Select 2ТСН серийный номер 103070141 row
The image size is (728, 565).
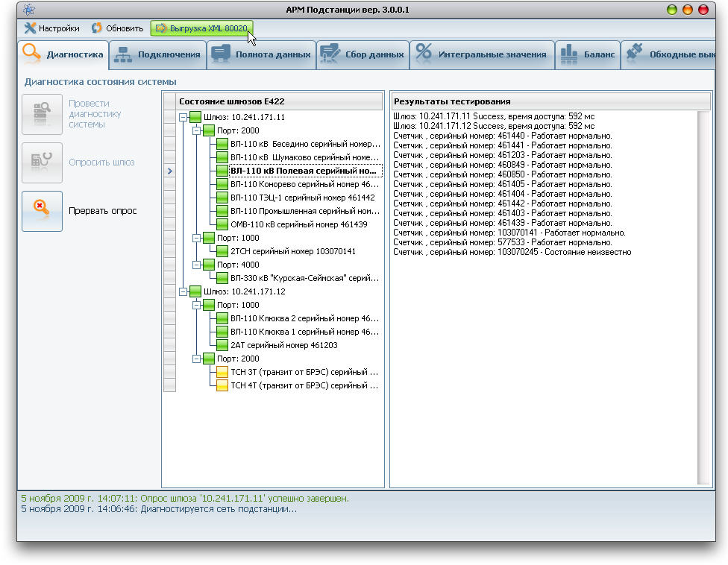(x=293, y=251)
